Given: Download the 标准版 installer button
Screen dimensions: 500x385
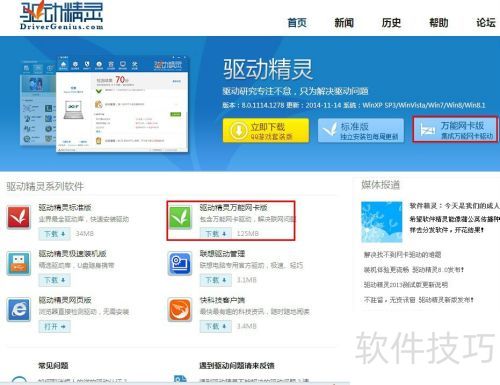Looking at the screenshot, I should [361, 131].
